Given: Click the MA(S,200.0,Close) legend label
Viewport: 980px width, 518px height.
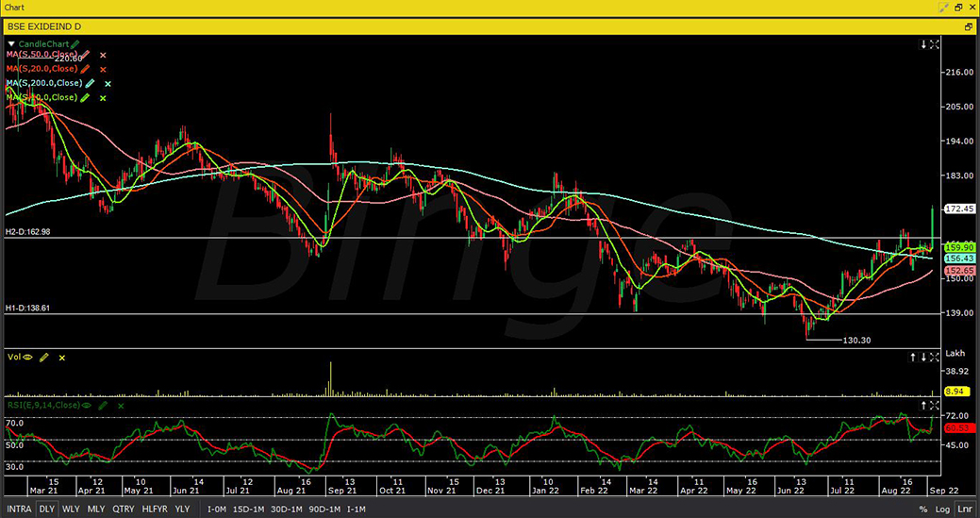Looking at the screenshot, I should 44,83.
